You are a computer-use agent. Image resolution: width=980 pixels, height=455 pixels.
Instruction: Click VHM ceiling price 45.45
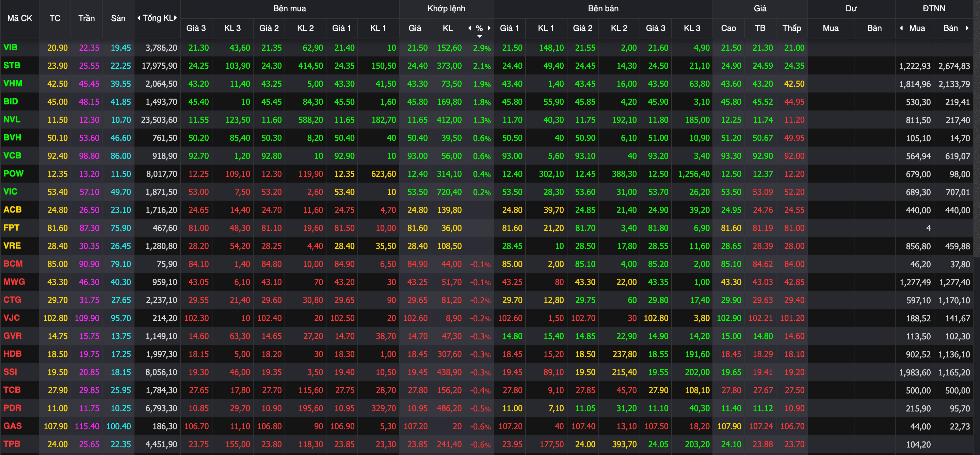(x=89, y=84)
